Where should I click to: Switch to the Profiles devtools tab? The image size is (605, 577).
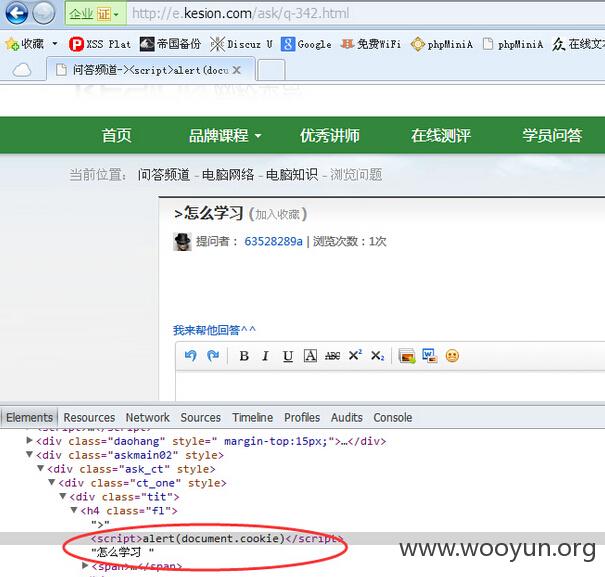[x=302, y=418]
